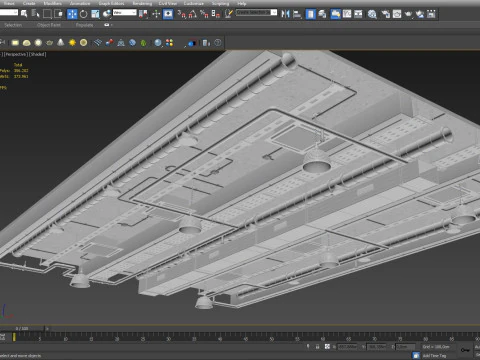
Task: Open the Scripting menu
Action: point(220,3)
